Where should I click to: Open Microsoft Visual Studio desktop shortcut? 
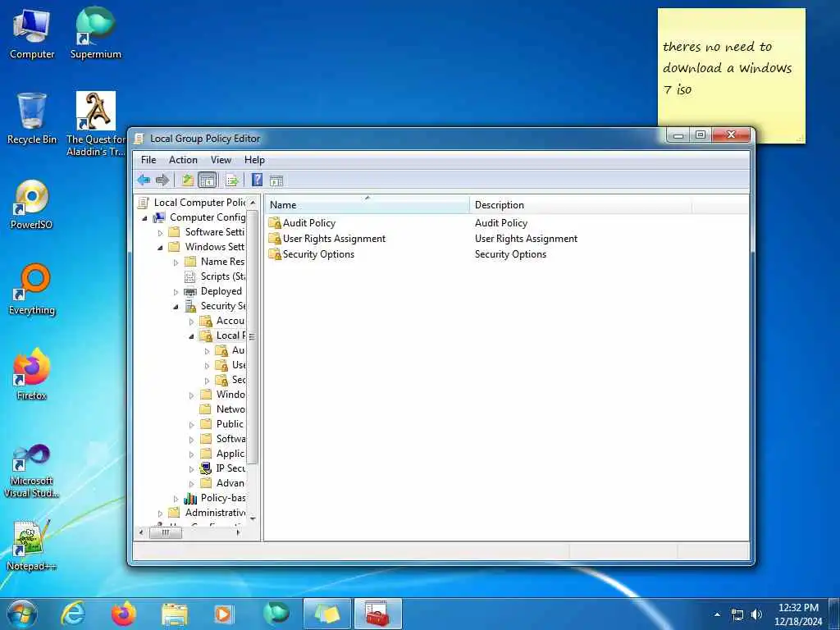pos(32,472)
